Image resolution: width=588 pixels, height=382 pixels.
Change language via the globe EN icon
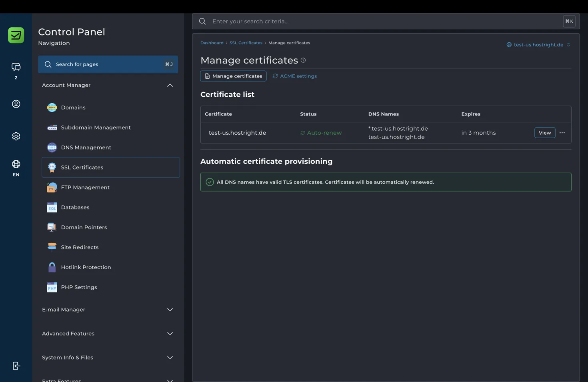(x=16, y=164)
